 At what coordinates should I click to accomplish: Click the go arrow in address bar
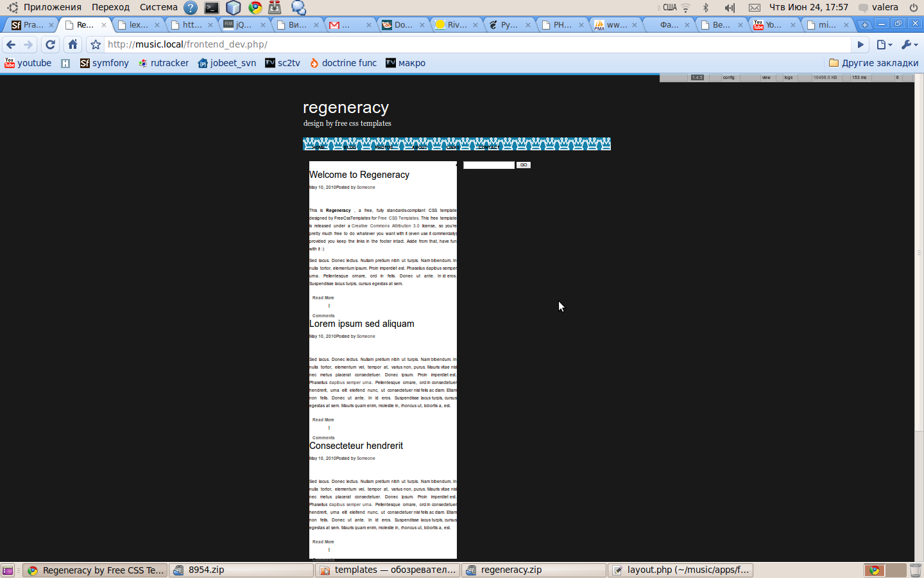[860, 44]
